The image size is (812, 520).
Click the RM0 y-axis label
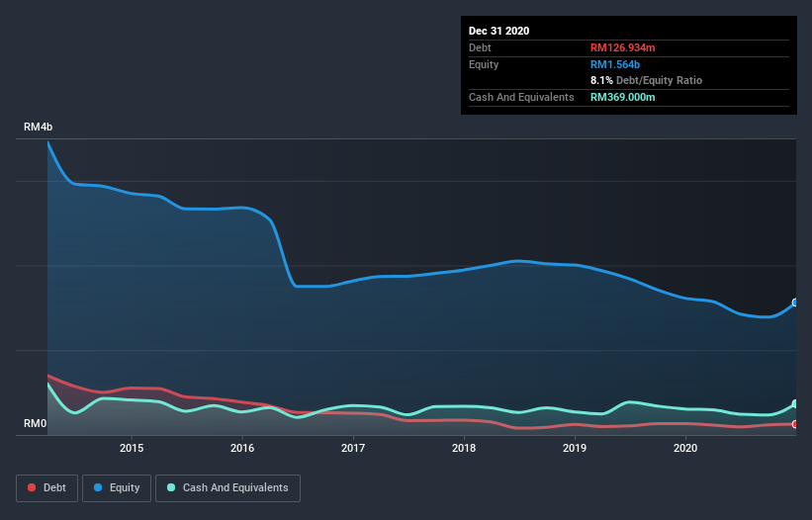[x=36, y=423]
